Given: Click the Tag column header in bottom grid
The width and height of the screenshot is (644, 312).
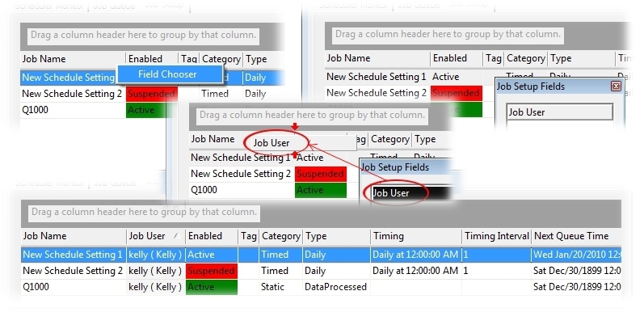Looking at the screenshot, I should tap(249, 236).
